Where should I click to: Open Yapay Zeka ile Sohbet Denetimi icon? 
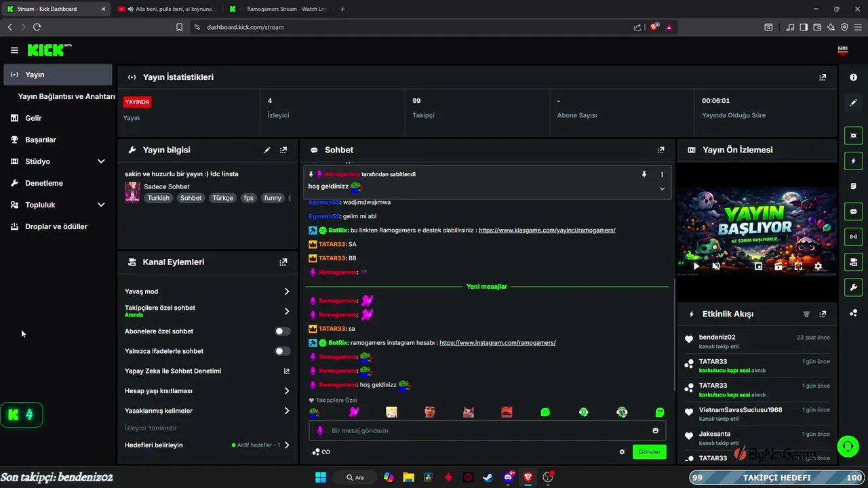[x=287, y=371]
